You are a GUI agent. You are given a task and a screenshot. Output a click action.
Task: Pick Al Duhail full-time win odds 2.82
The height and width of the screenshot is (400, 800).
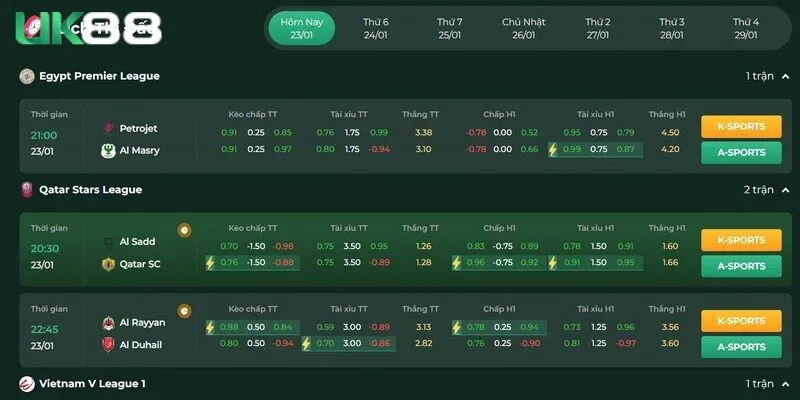[x=423, y=343]
